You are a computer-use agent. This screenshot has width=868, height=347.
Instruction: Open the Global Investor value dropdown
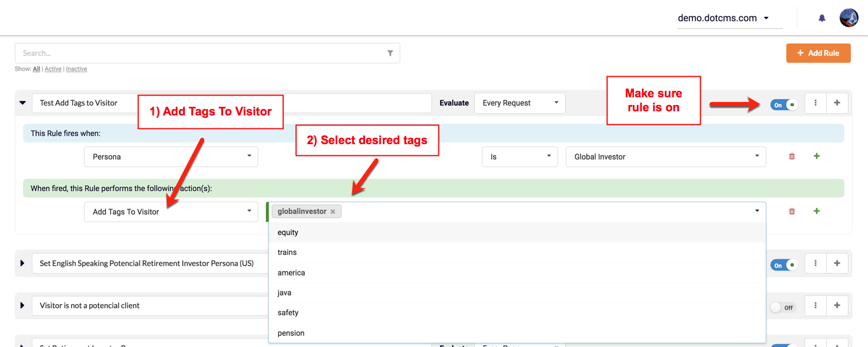[666, 157]
